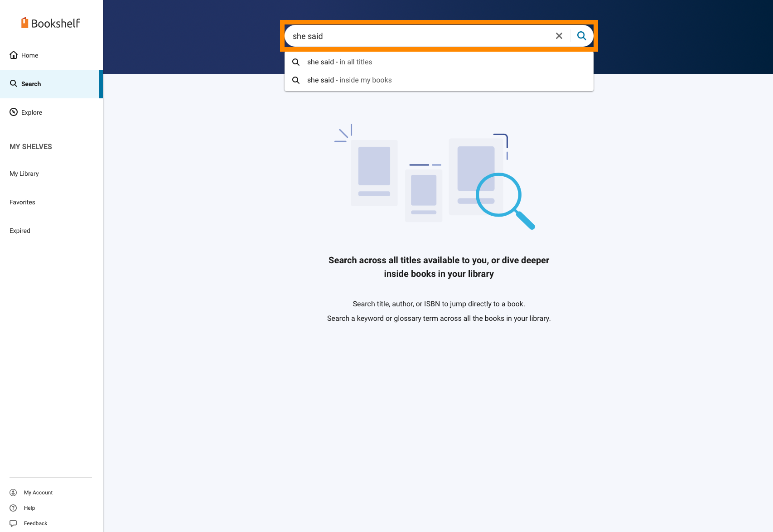Submit search with blue magnifier button
The width and height of the screenshot is (773, 532).
582,36
